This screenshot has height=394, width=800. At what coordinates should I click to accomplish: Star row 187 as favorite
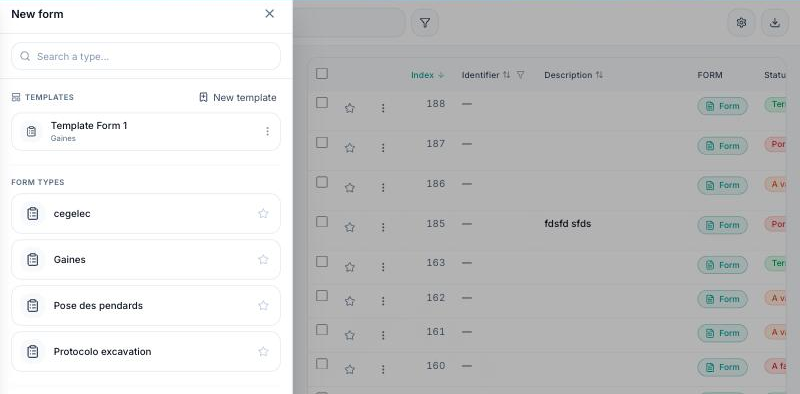click(349, 148)
